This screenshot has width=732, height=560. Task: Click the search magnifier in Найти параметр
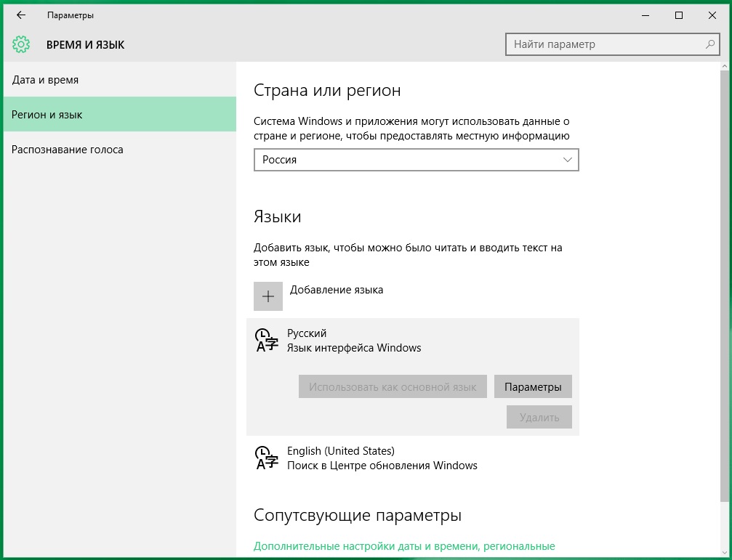tap(708, 44)
